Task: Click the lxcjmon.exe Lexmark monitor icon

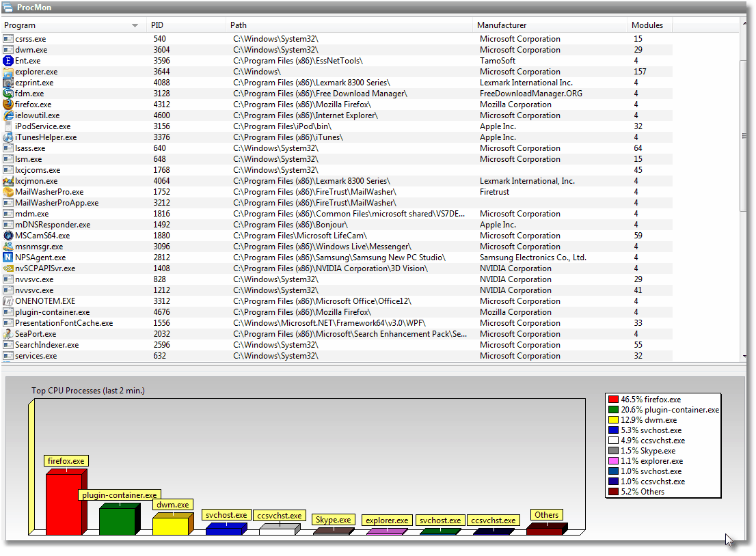Action: (8, 181)
